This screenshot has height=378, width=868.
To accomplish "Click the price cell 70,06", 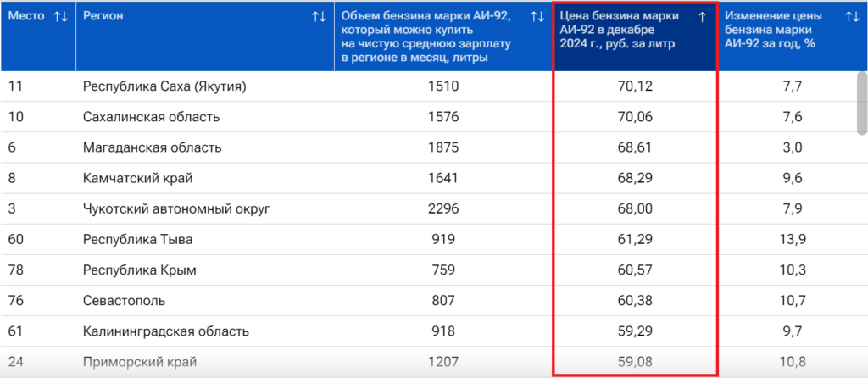I will [x=635, y=117].
